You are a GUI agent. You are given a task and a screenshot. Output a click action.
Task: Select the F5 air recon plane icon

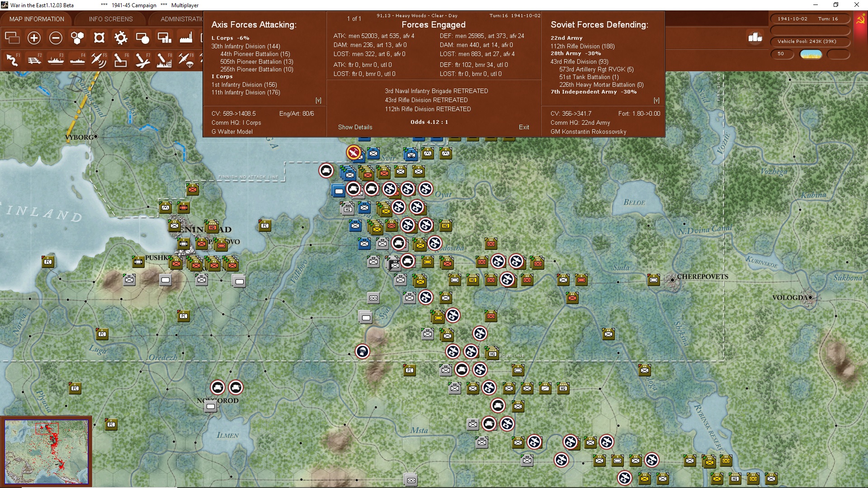(x=99, y=60)
